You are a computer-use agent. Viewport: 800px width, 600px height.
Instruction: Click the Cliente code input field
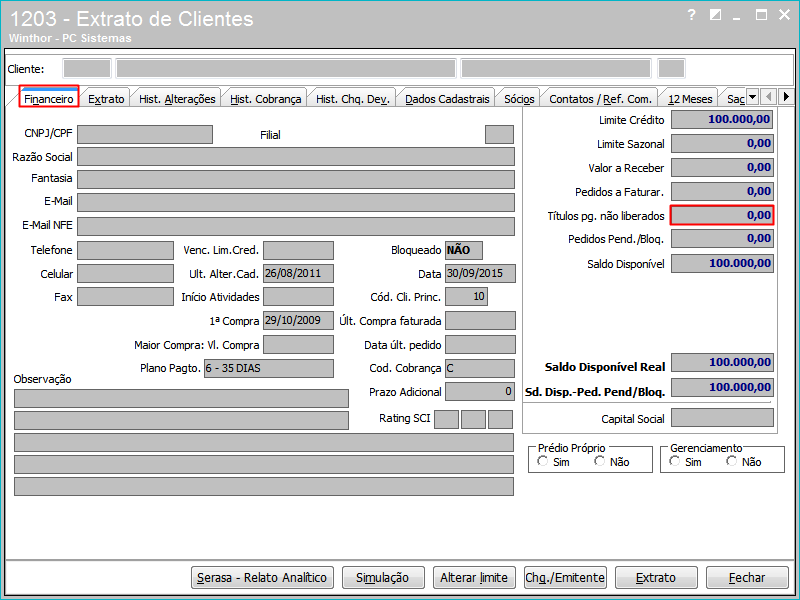click(87, 68)
